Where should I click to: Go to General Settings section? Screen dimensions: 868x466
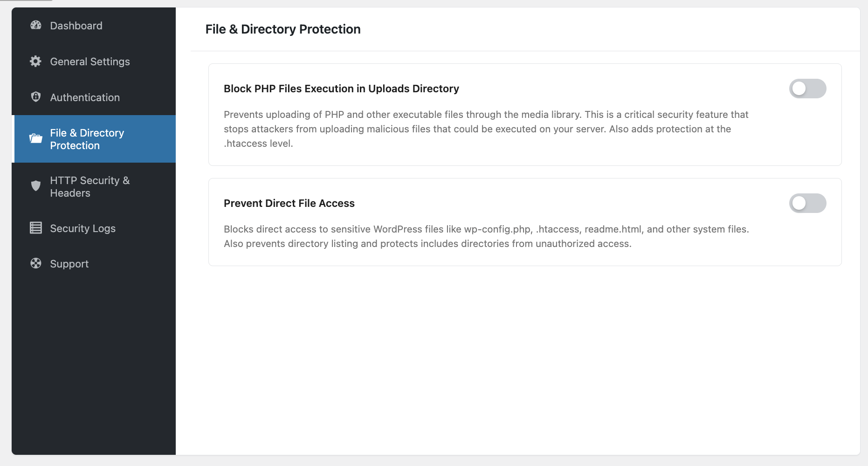[x=90, y=62]
